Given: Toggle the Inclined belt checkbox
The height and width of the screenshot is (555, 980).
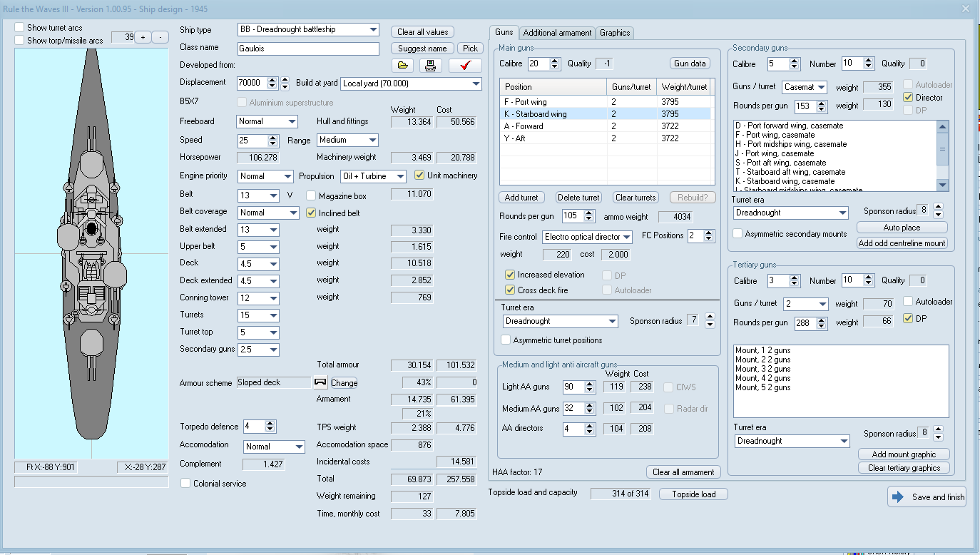Looking at the screenshot, I should [311, 213].
